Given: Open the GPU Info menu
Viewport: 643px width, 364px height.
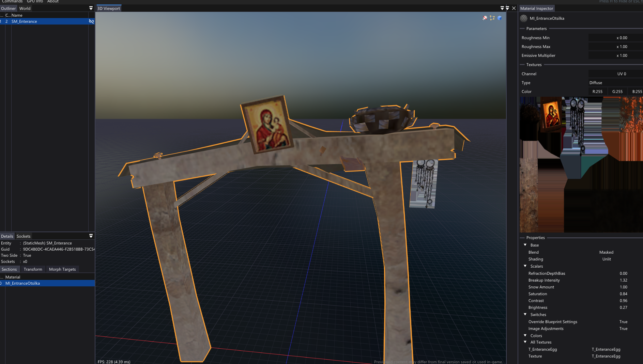Looking at the screenshot, I should 35,1.
